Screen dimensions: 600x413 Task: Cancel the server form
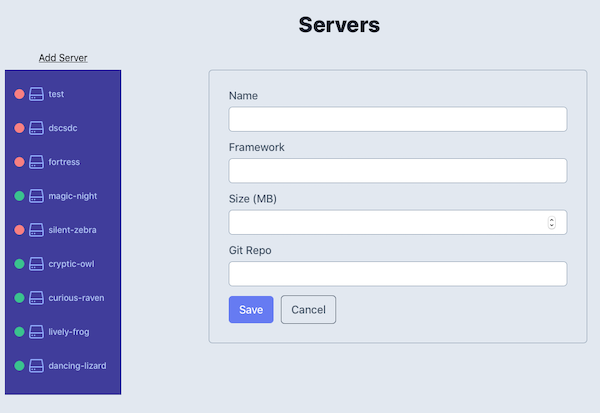pyautogui.click(x=308, y=309)
